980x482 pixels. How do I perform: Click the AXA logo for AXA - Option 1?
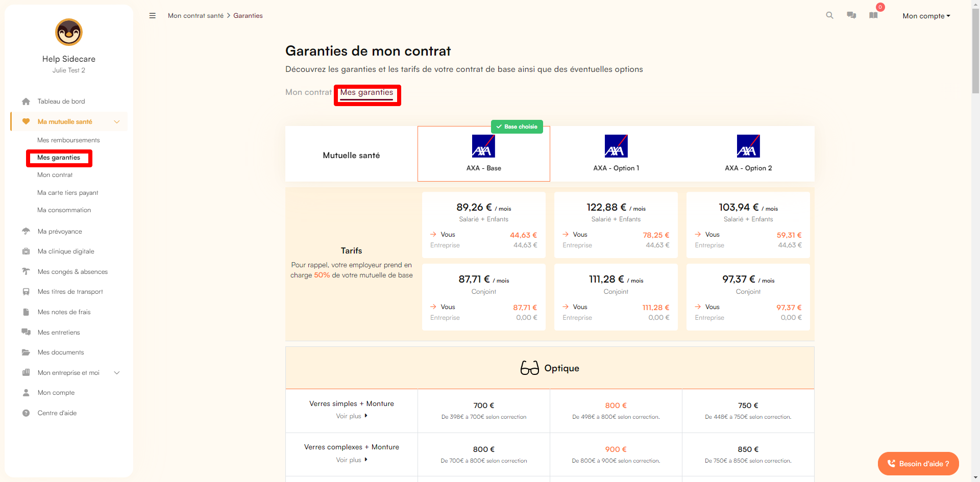616,146
